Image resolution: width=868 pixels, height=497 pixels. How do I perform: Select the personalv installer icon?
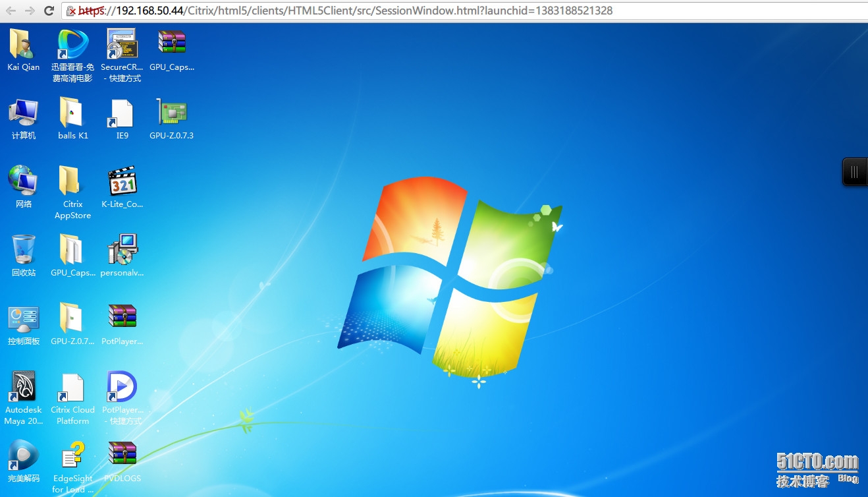tap(122, 250)
